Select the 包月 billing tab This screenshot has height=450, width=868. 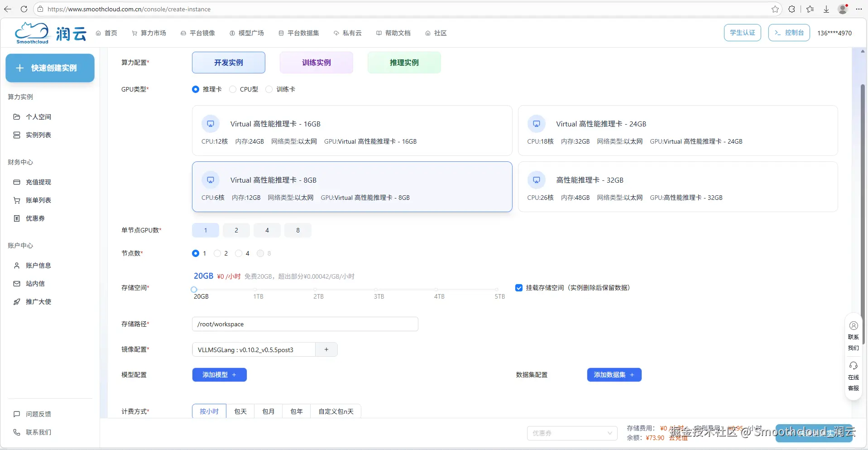(269, 411)
